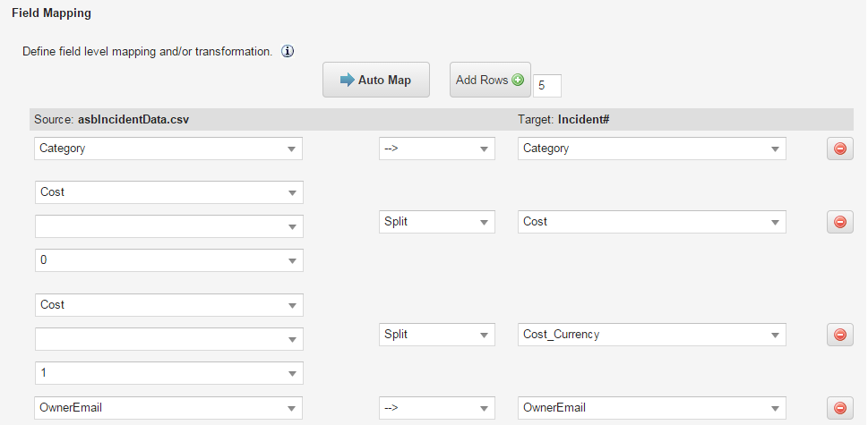Click the row count field showing 5
Screen dimensions: 868x425
tap(546, 86)
